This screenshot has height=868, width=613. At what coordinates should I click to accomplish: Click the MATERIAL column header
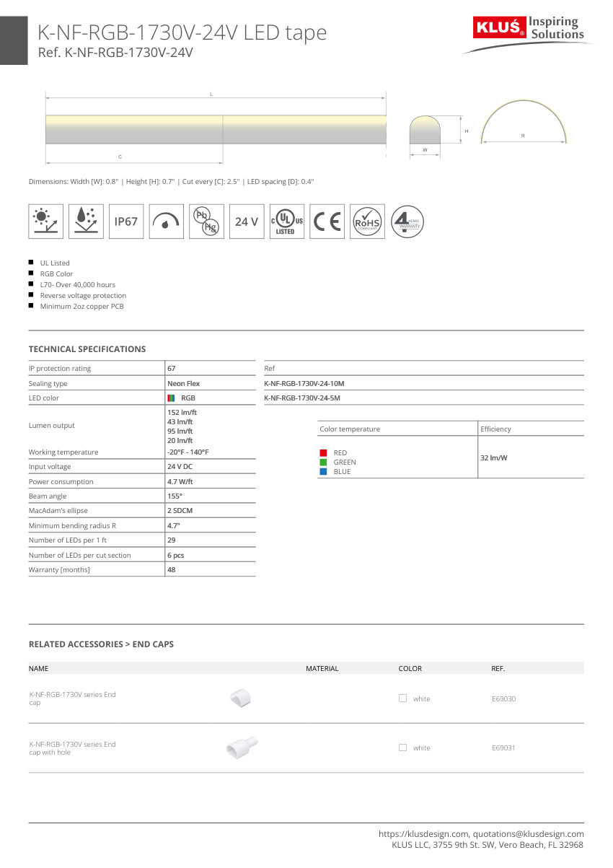coord(322,669)
